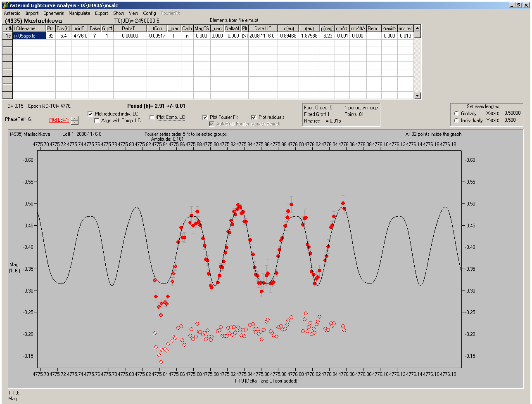This screenshot has width=532, height=404.
Task: Open the Config menu
Action: [150, 13]
